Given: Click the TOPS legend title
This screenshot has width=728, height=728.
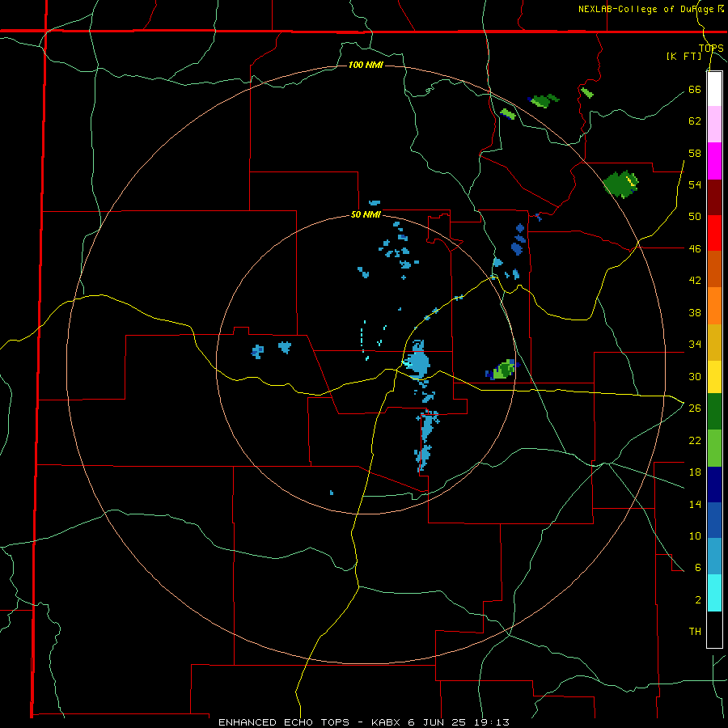Looking at the screenshot, I should [x=711, y=48].
